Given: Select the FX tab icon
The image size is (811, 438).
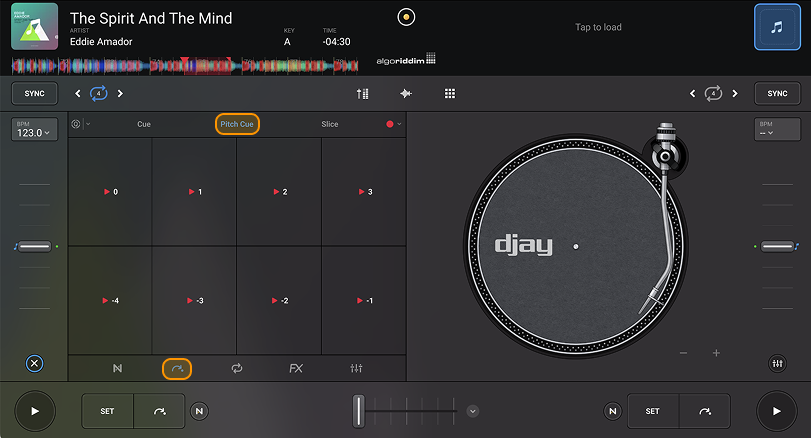Looking at the screenshot, I should tap(296, 368).
